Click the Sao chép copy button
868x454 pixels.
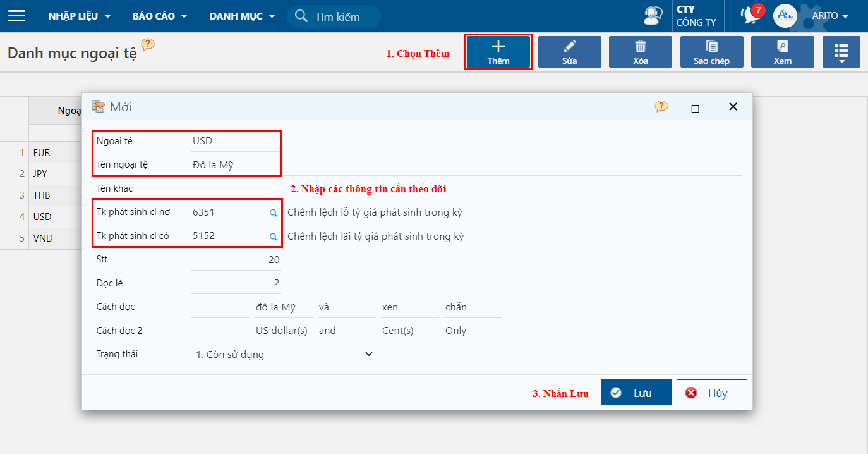point(711,52)
